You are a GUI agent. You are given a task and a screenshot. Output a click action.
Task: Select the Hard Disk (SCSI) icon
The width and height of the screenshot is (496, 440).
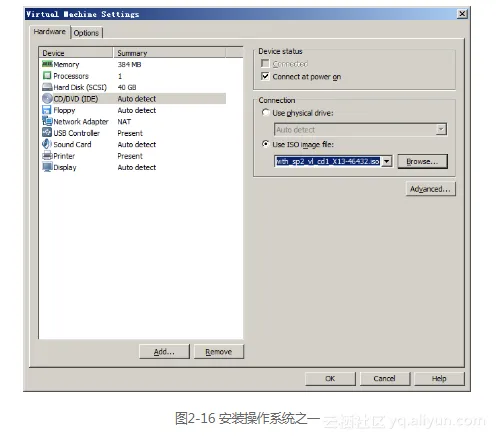point(47,87)
